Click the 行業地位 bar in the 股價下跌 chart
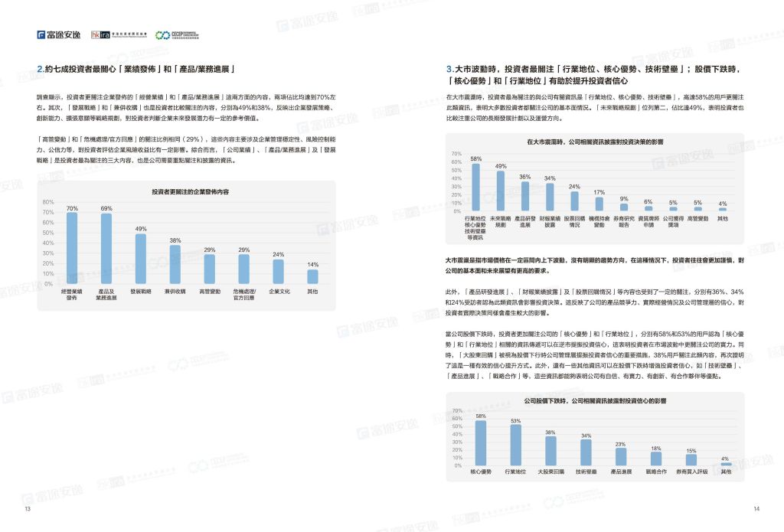This screenshot has height=532, width=784. tap(515, 445)
